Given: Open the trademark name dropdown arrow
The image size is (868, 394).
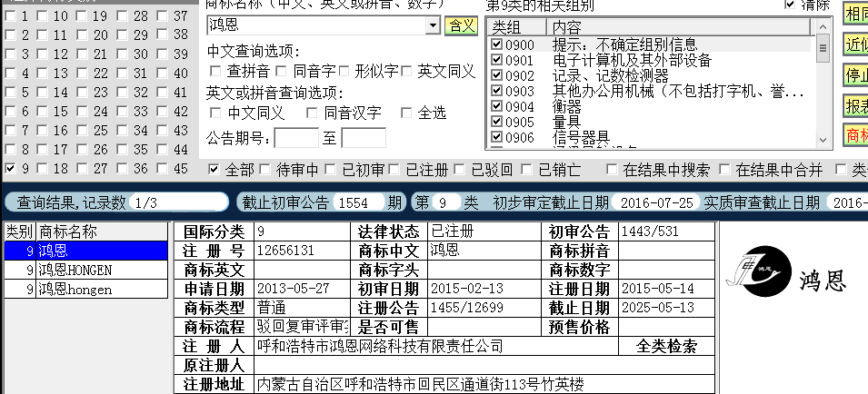Looking at the screenshot, I should (433, 25).
